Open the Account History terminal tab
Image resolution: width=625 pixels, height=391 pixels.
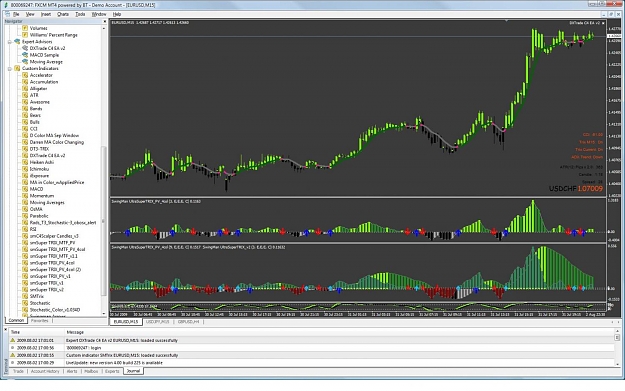[45, 371]
